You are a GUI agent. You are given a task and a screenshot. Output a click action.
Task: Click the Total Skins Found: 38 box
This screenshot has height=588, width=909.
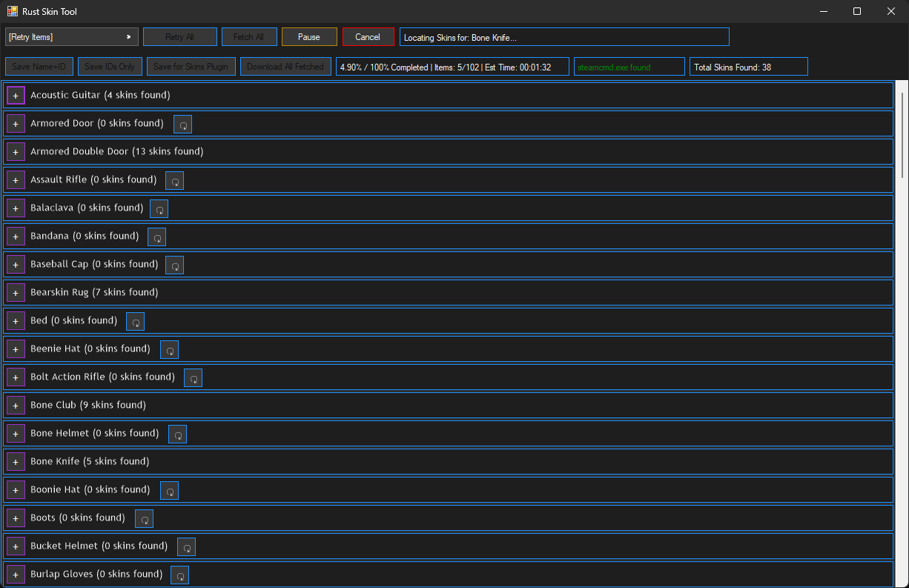point(748,67)
